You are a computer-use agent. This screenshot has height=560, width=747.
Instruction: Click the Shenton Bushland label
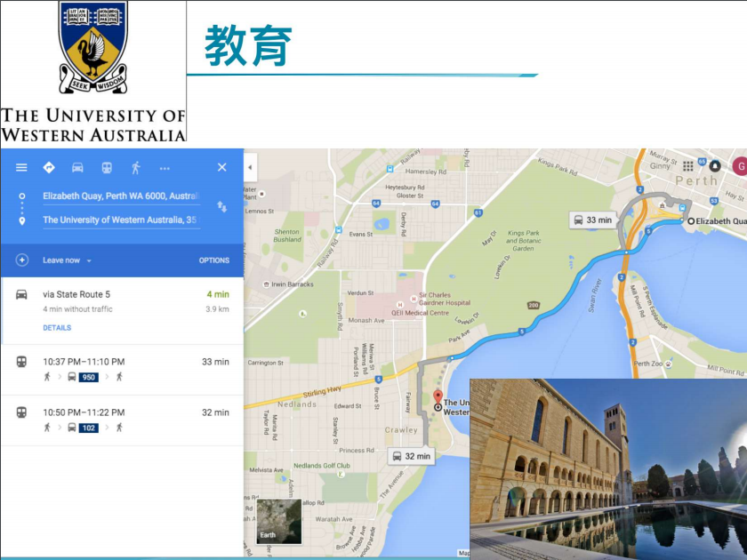(287, 236)
